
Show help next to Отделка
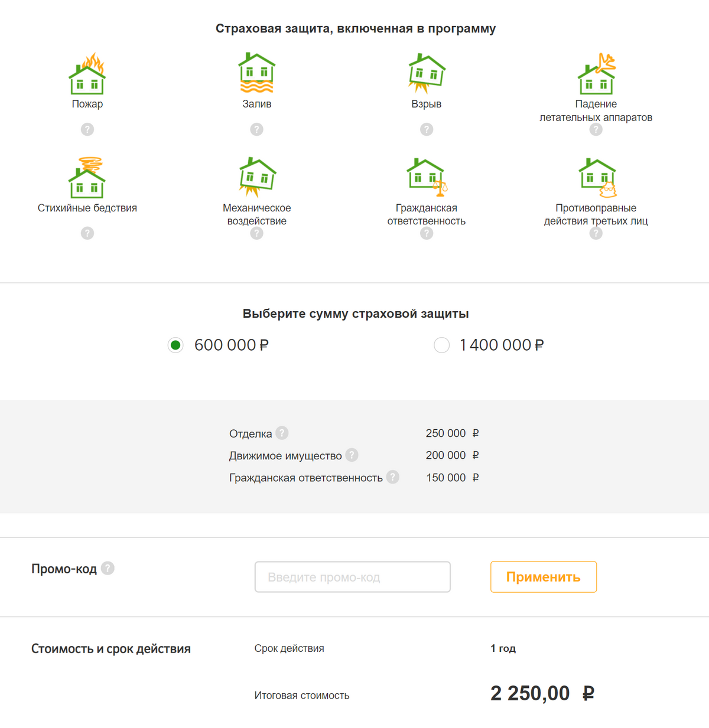point(282,433)
